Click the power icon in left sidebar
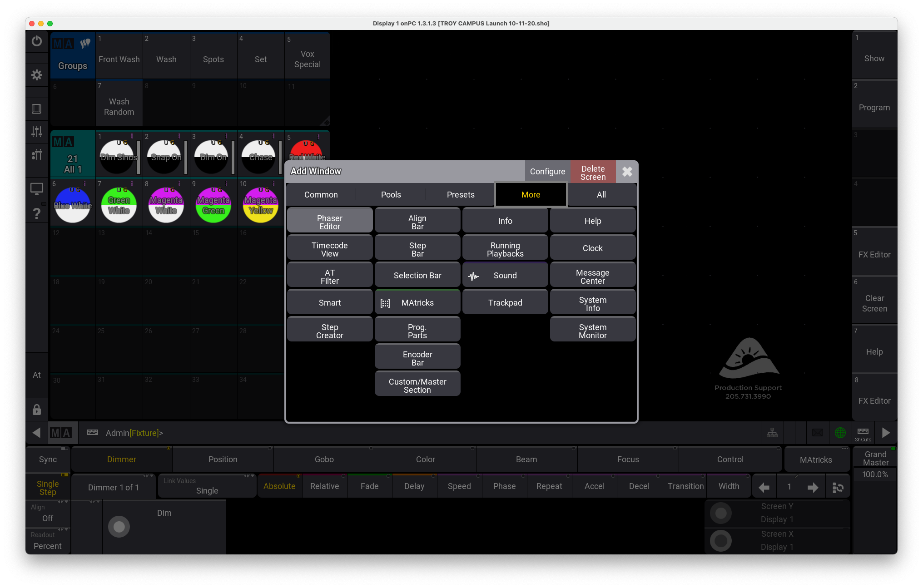This screenshot has width=923, height=588. [x=37, y=41]
